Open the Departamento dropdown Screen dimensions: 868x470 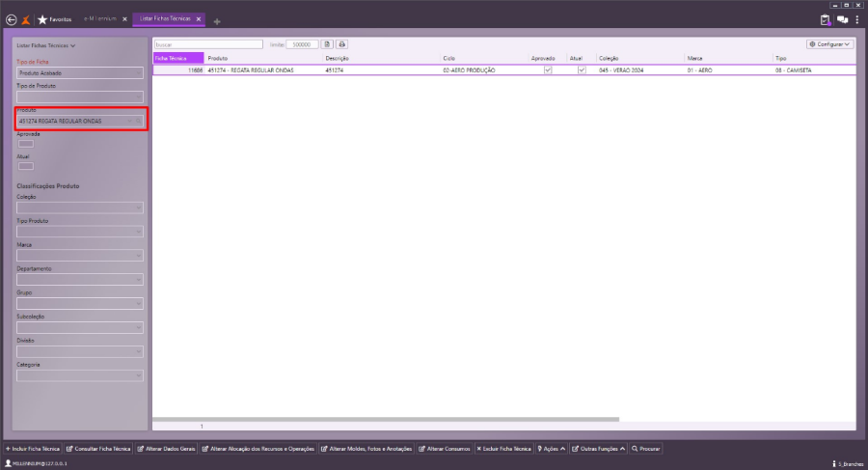(80, 279)
